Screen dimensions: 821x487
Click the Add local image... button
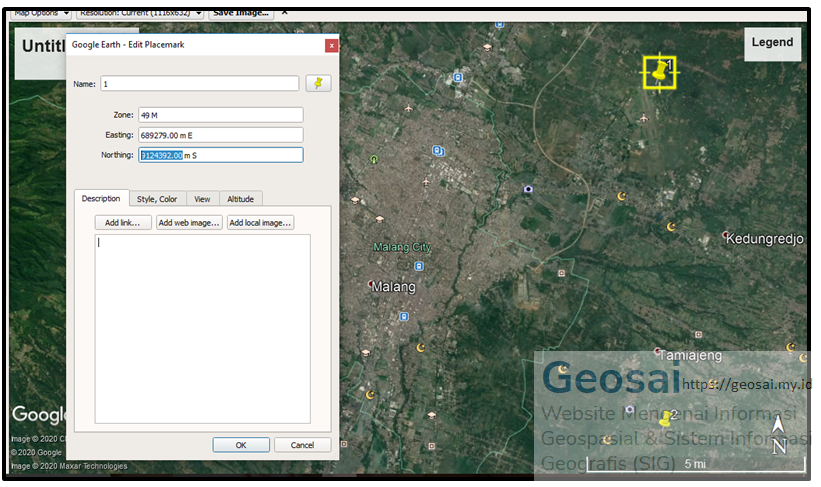point(260,223)
